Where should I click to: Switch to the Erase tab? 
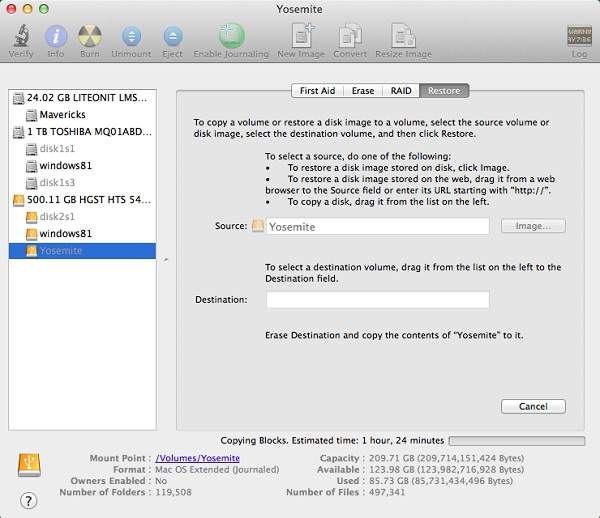click(363, 91)
